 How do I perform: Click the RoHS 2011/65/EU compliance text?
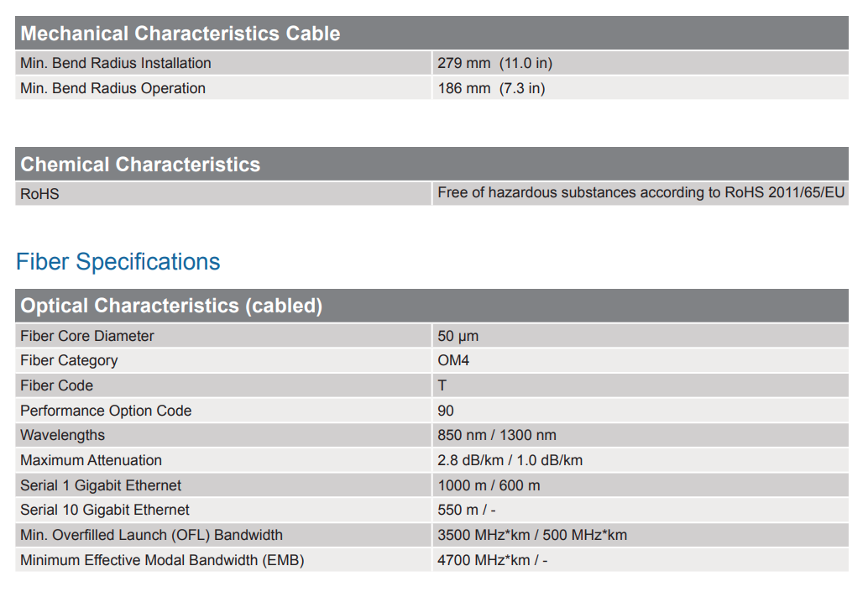pyautogui.click(x=641, y=193)
